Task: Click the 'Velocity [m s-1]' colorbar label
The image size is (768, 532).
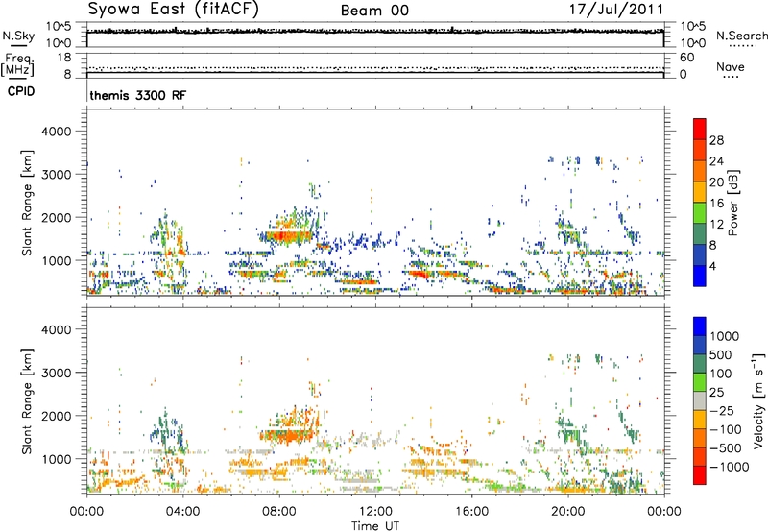Action: pyautogui.click(x=758, y=400)
